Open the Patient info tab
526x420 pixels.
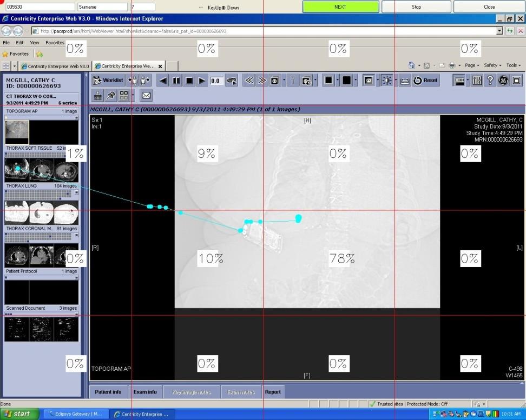(108, 392)
